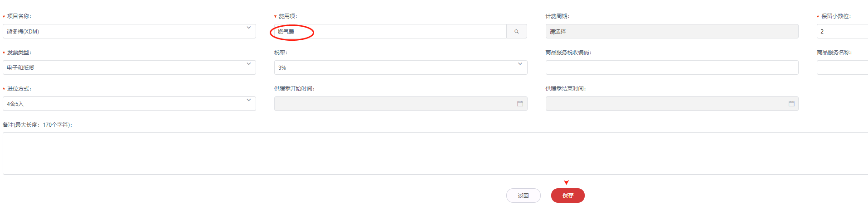The width and height of the screenshot is (868, 210).
Task: Click the chevron arrow of 发票类型
Action: tap(248, 64)
